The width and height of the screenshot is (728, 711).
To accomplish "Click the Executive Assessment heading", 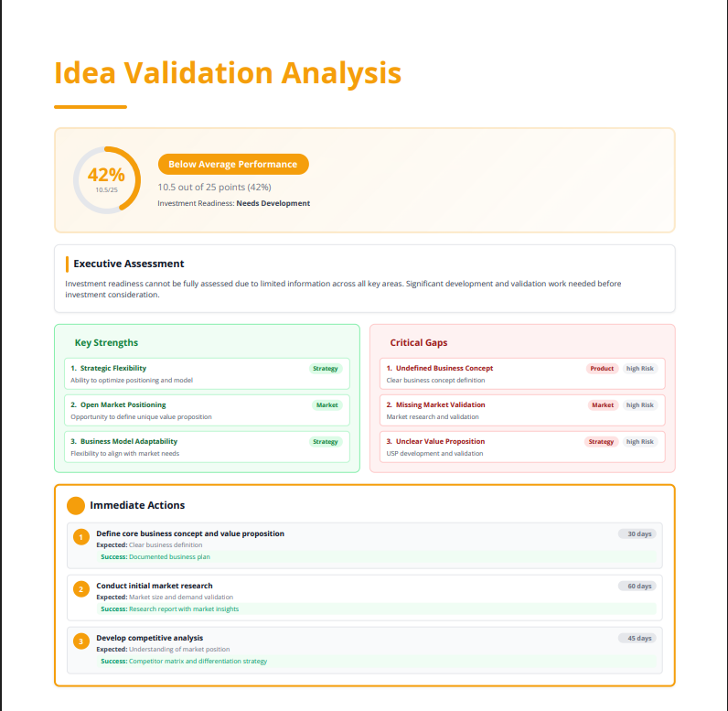I will 129,264.
